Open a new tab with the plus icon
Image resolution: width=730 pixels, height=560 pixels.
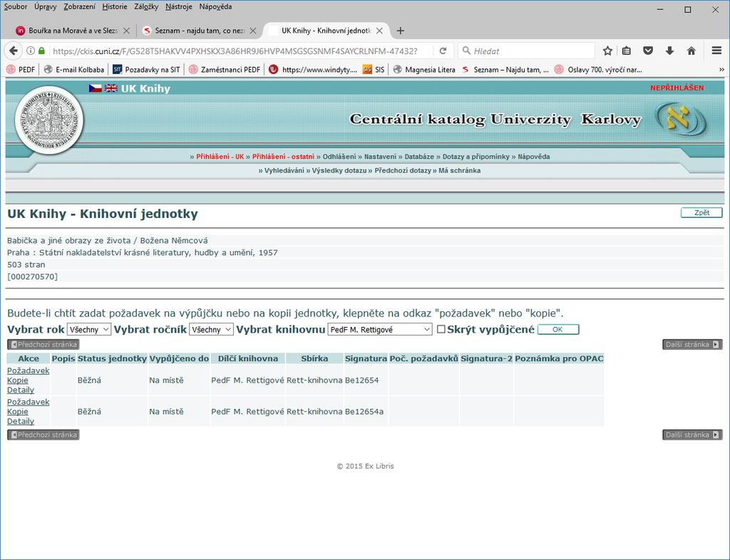click(x=400, y=31)
